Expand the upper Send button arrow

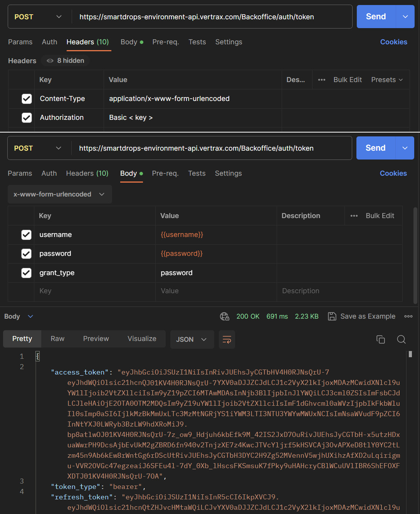(405, 17)
